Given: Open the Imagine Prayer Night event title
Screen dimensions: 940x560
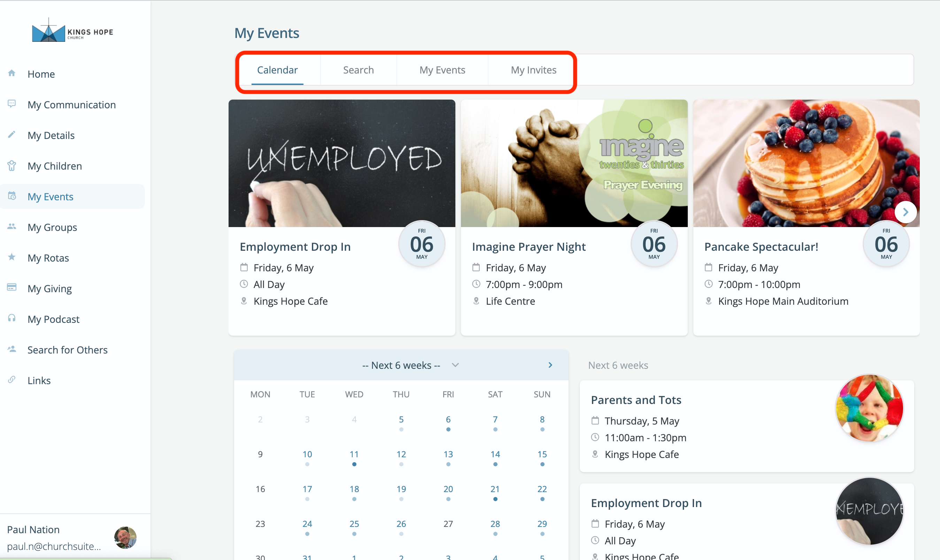Looking at the screenshot, I should (529, 247).
